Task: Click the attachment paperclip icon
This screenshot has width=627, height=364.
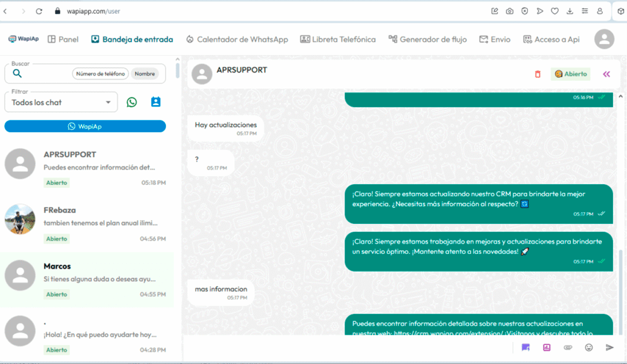Action: (567, 347)
